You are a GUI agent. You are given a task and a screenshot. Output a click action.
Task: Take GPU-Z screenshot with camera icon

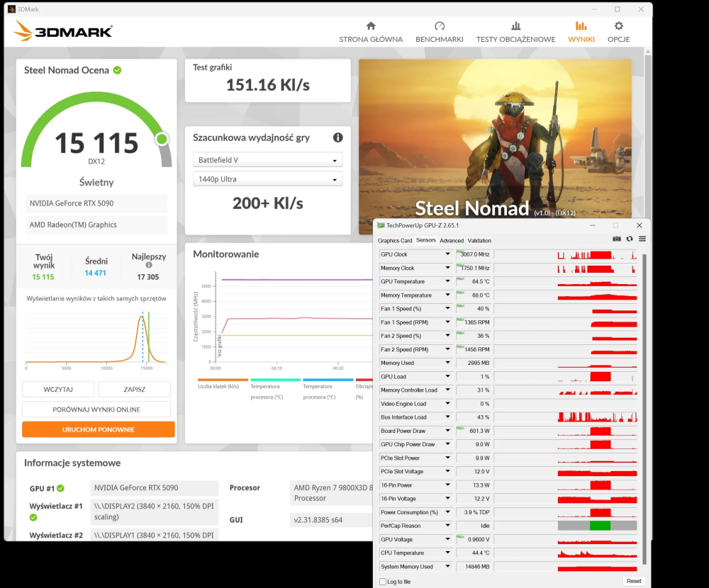[617, 239]
